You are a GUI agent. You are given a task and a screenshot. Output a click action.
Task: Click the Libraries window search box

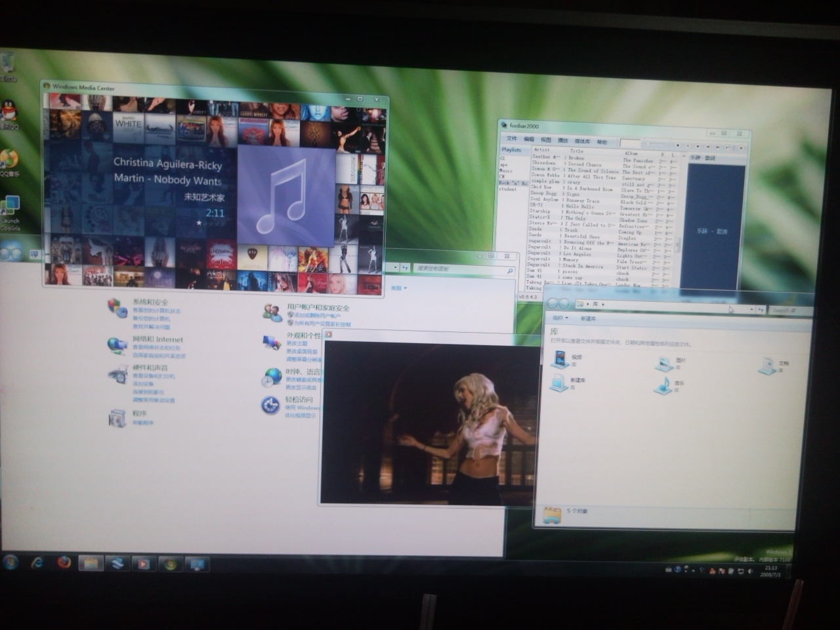[791, 310]
